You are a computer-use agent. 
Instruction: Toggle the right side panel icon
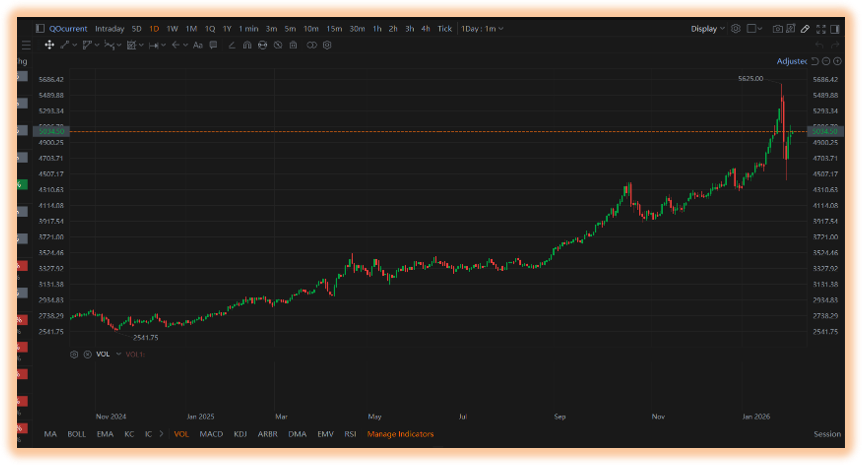[x=835, y=29]
